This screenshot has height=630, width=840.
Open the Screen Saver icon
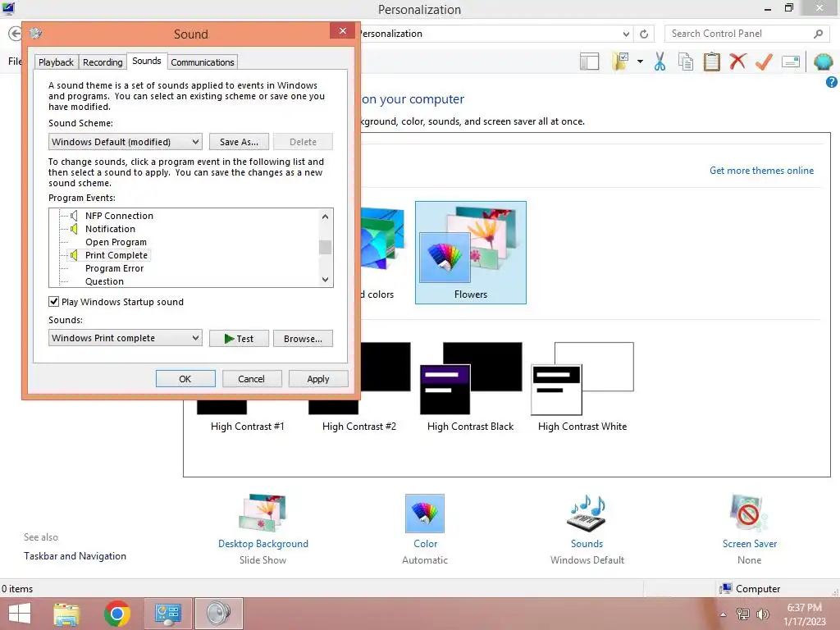pyautogui.click(x=749, y=514)
